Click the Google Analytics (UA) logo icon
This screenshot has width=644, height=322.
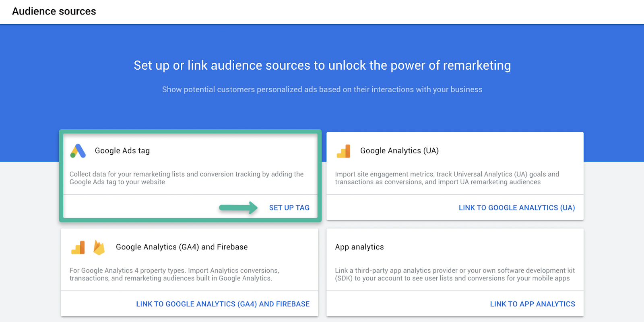tap(343, 151)
